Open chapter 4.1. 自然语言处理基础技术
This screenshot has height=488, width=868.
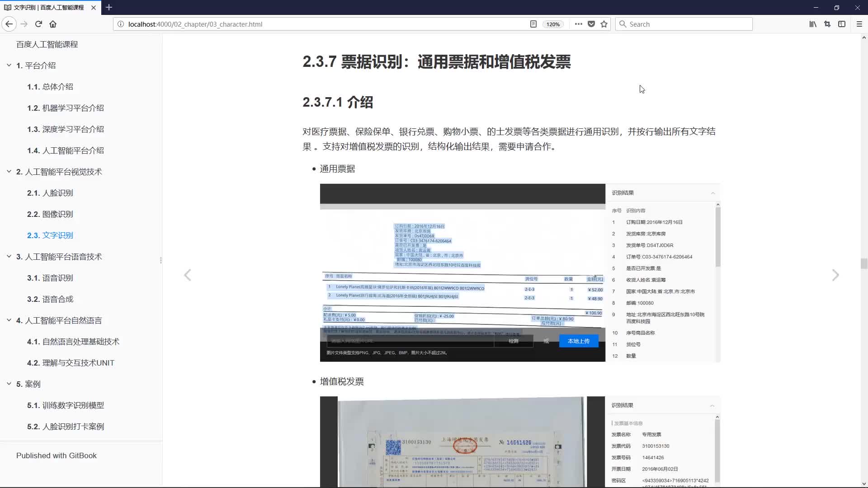[x=73, y=342]
